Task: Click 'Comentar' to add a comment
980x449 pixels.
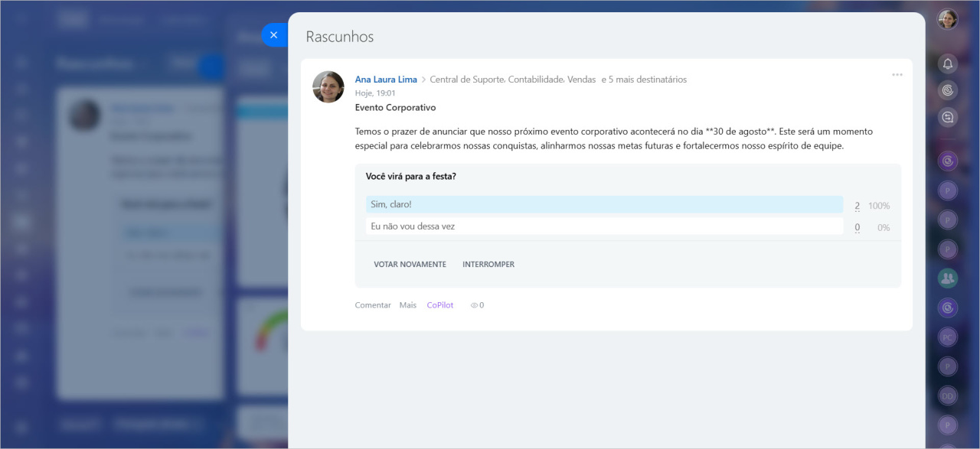Action: (373, 305)
